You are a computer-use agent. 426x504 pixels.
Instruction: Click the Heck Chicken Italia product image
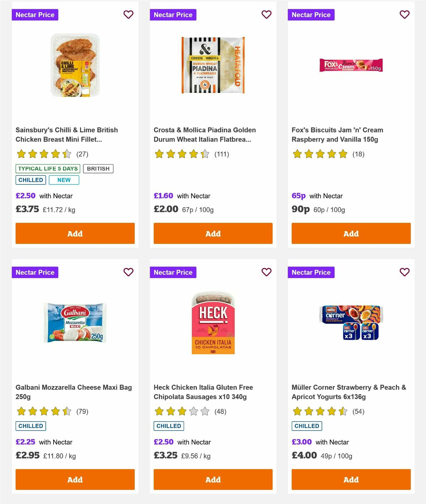tap(213, 321)
